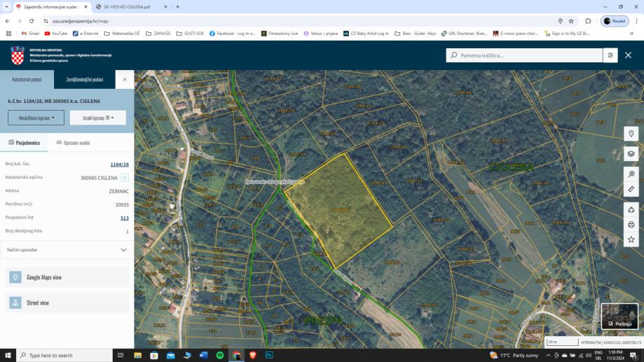
Task: Open the Neslužbena isprava dropdown
Action: (36, 118)
